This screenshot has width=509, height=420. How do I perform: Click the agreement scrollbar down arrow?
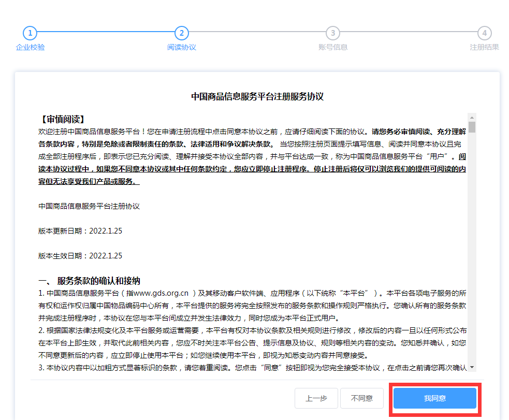(x=472, y=367)
